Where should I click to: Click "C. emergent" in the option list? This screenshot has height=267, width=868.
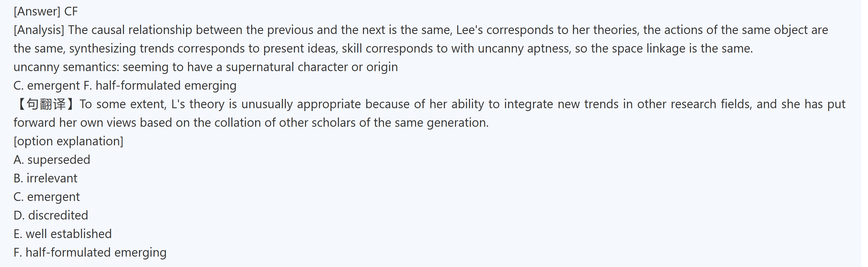point(47,197)
